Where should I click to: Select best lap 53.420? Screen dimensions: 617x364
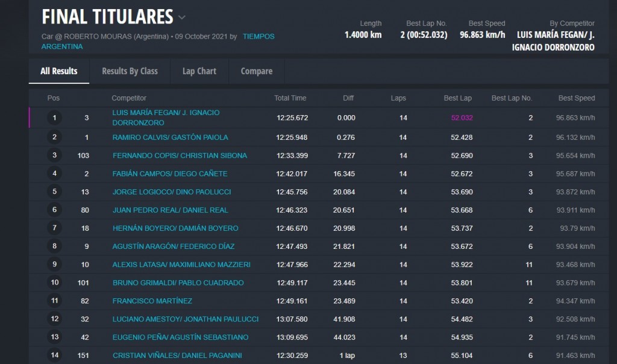(x=462, y=301)
